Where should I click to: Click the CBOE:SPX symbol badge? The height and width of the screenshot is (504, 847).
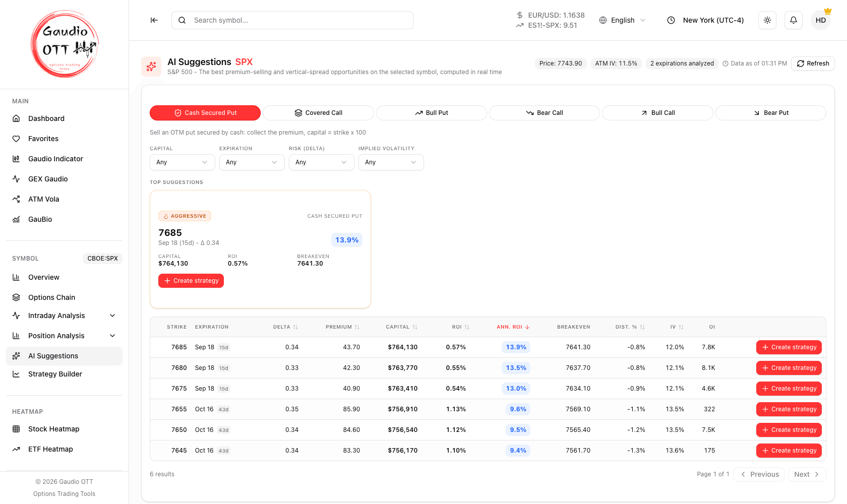point(102,259)
